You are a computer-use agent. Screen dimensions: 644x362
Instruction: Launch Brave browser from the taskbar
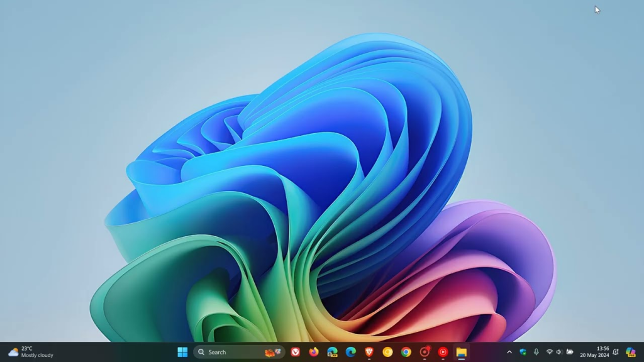click(x=369, y=352)
